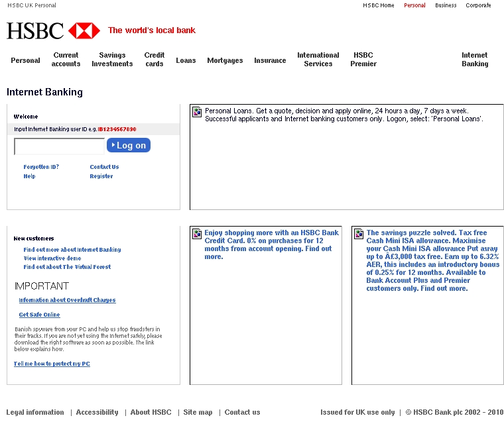The image size is (504, 426).
Task: Click the HSBC UK Personal header text
Action: point(32,5)
